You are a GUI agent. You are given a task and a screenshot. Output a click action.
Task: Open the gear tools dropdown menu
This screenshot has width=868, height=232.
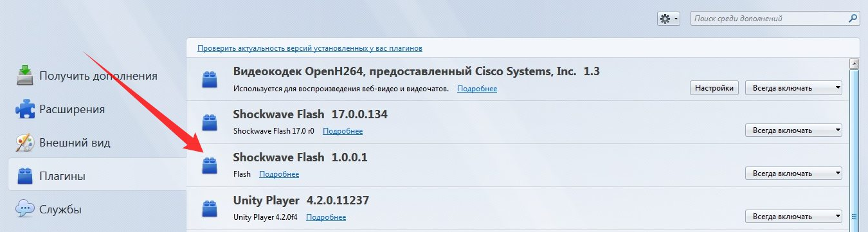click(x=669, y=19)
